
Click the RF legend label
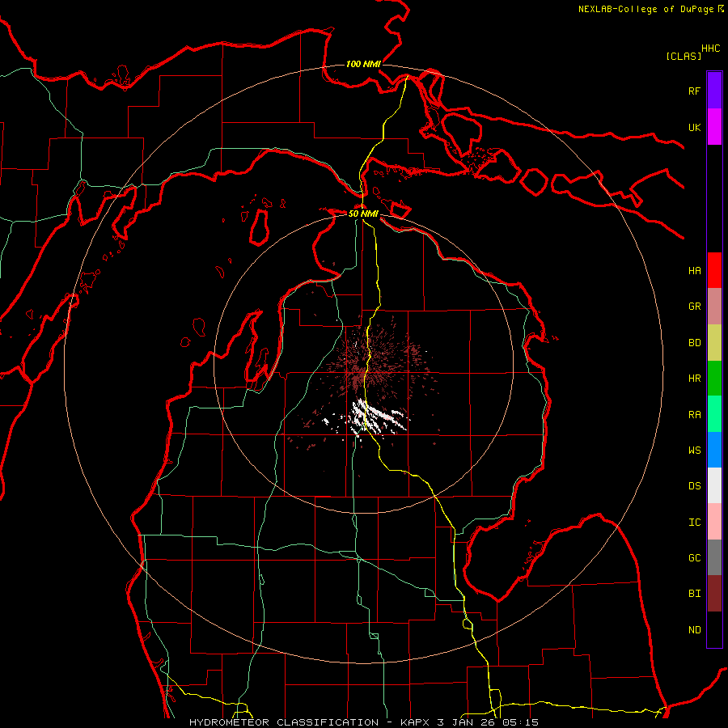[694, 91]
